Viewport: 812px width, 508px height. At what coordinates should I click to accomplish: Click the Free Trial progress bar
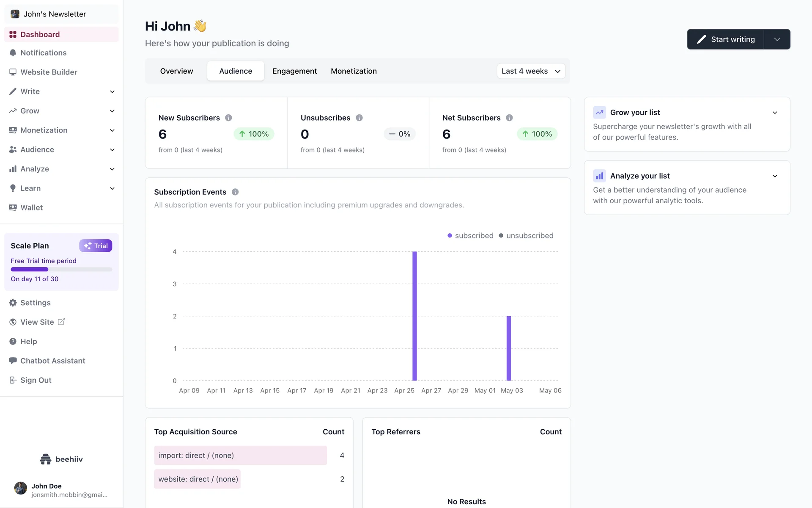[x=61, y=270]
